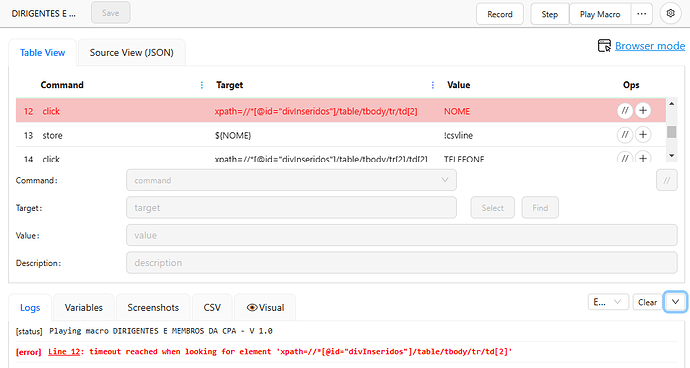Toggle comment on row 13 store command
Image resolution: width=690 pixels, height=368 pixels.
625,135
